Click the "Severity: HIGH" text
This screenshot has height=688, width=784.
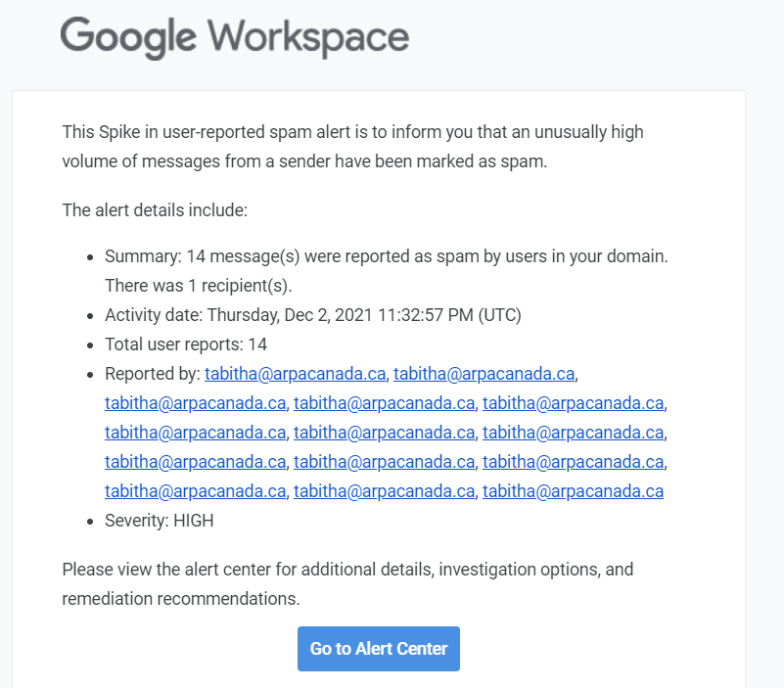point(160,521)
